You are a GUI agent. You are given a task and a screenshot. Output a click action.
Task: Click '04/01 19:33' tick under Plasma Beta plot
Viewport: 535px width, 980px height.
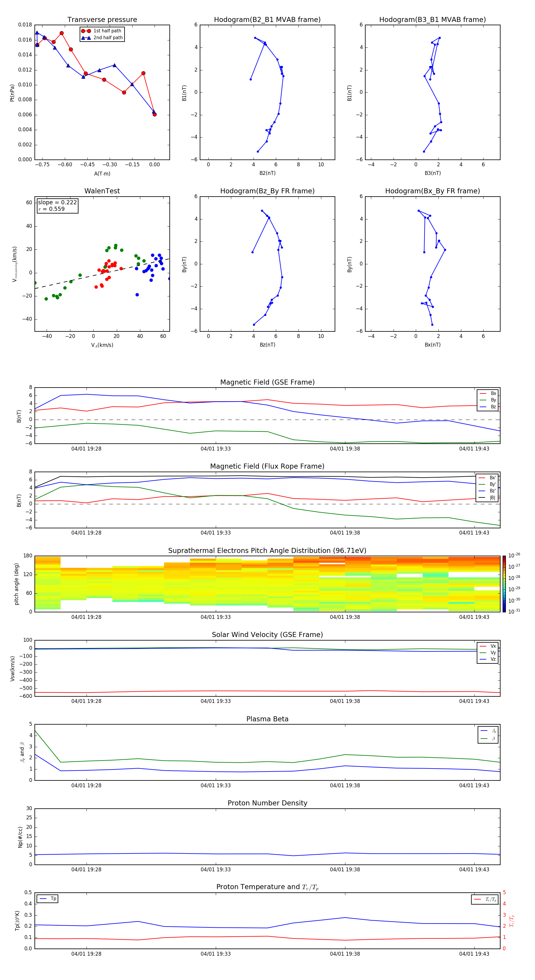coord(215,785)
